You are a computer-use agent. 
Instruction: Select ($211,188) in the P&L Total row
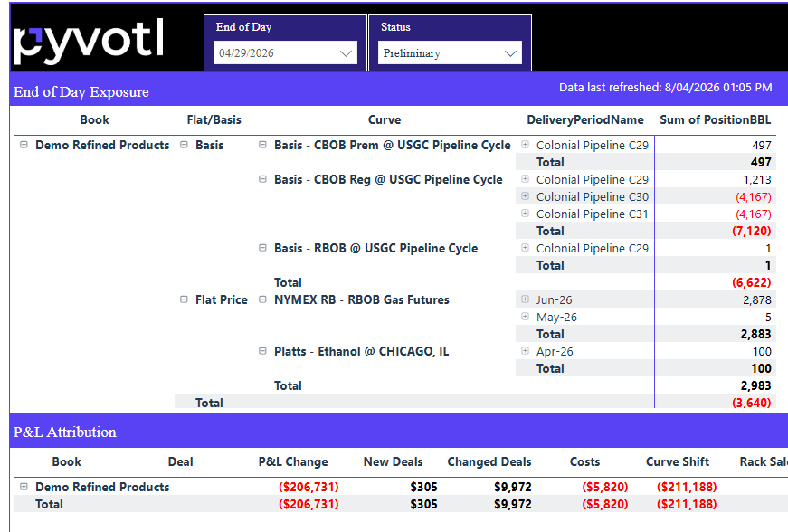pos(687,504)
